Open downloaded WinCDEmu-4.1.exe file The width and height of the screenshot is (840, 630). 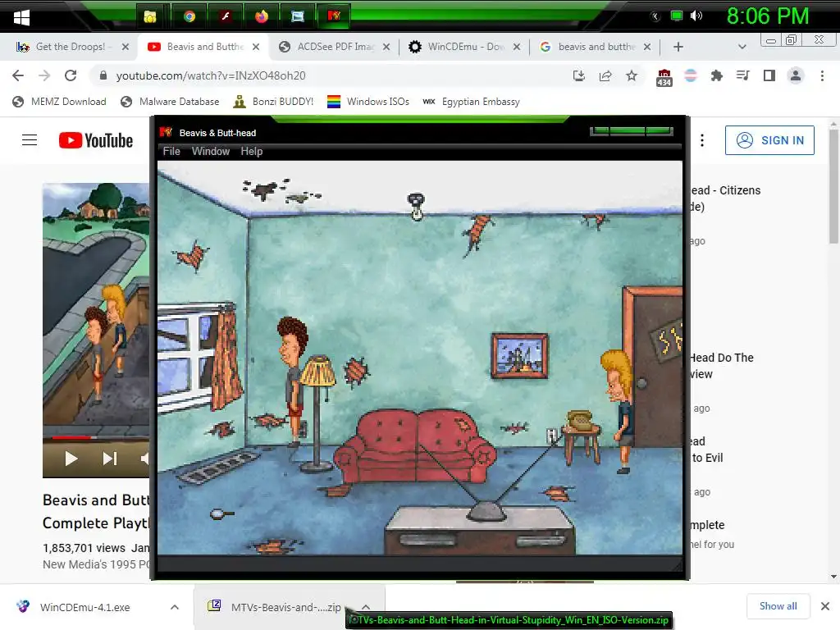84,607
